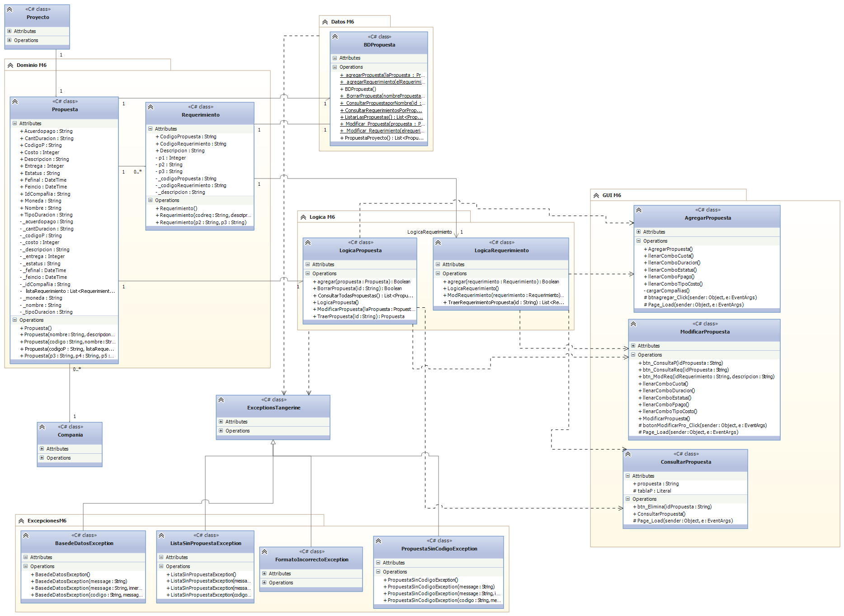Select the ExceptionsTangerine class title

click(x=274, y=408)
